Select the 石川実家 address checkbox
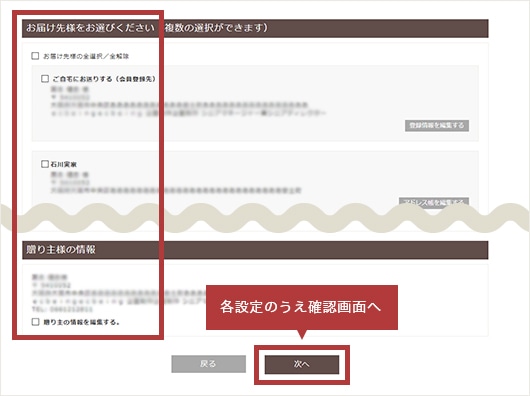 click(45, 164)
